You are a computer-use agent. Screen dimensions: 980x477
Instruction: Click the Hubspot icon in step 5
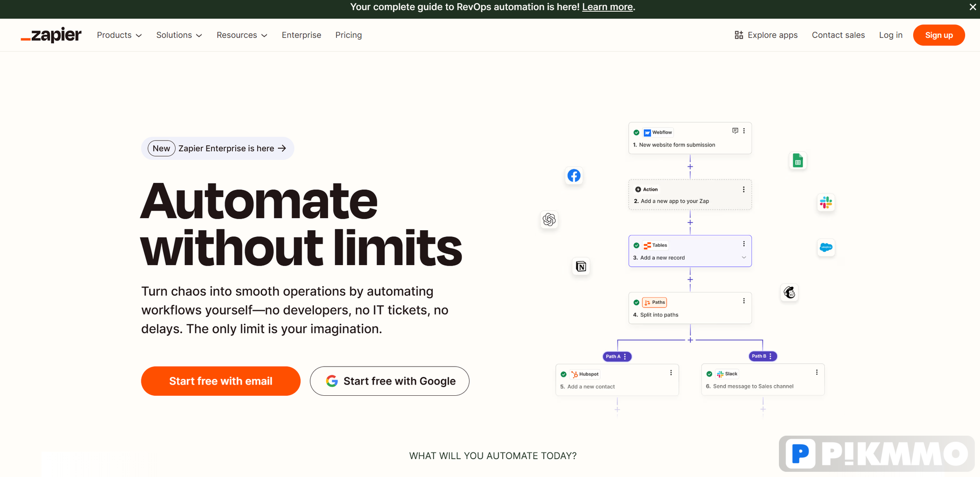574,374
